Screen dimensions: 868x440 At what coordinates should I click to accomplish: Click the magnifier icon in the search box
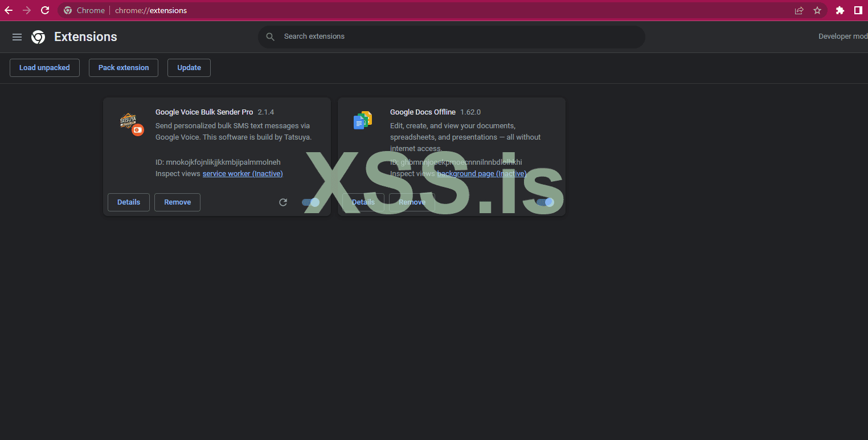(271, 36)
